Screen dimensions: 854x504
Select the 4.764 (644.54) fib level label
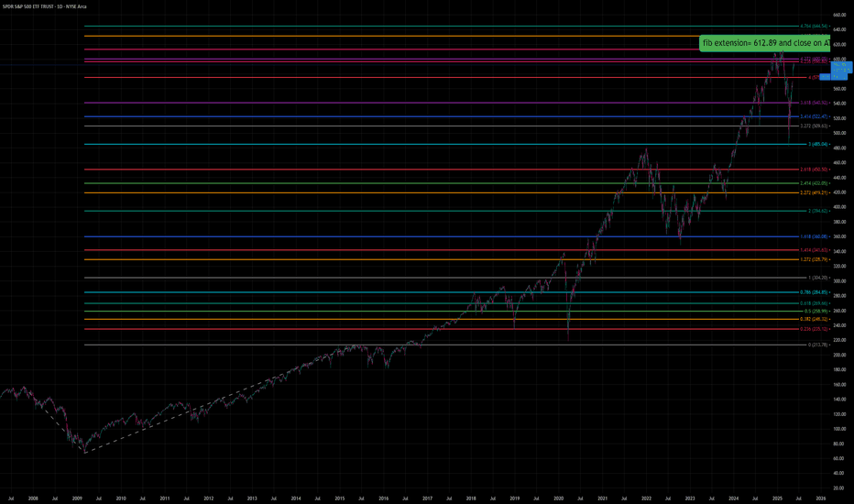tap(815, 27)
